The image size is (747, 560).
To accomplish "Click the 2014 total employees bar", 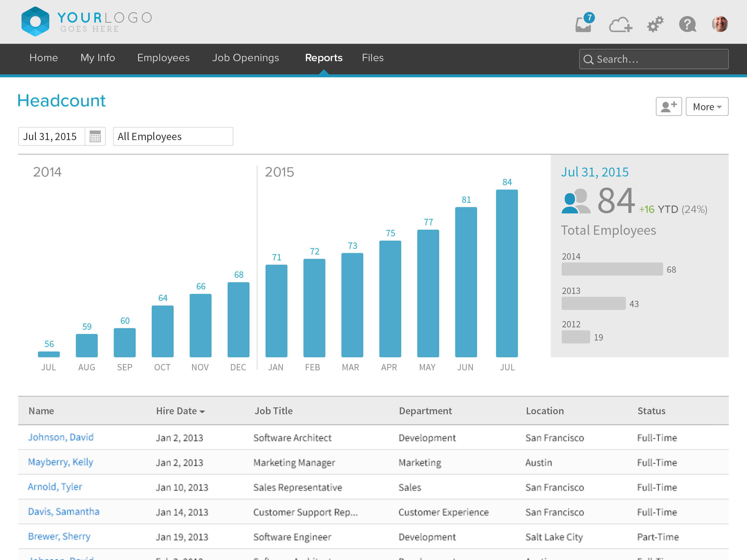I will click(x=612, y=269).
